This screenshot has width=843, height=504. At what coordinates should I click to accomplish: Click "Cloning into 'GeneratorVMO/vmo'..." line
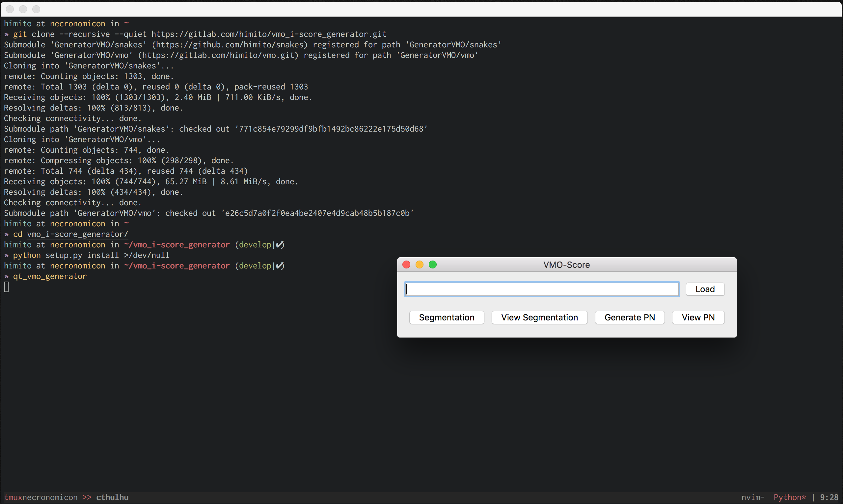(82, 139)
